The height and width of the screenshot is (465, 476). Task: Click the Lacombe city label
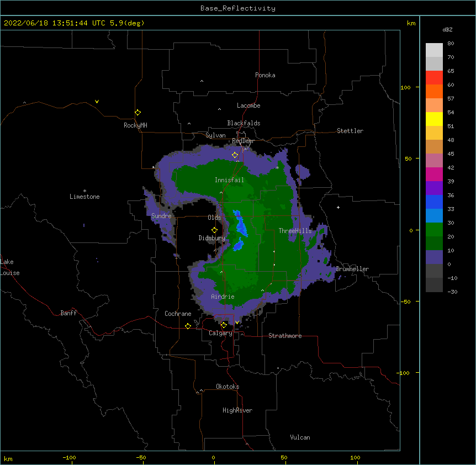[x=248, y=105]
